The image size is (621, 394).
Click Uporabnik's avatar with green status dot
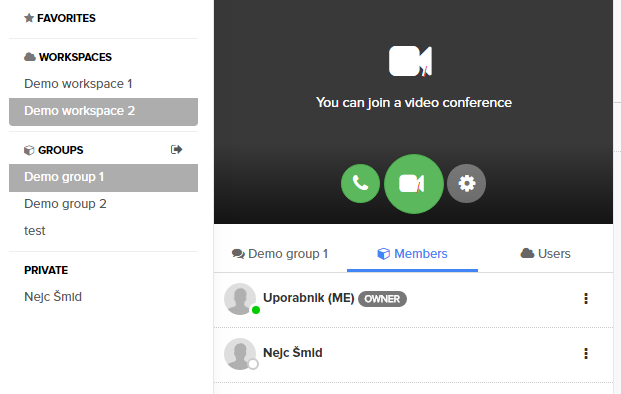[x=240, y=299]
